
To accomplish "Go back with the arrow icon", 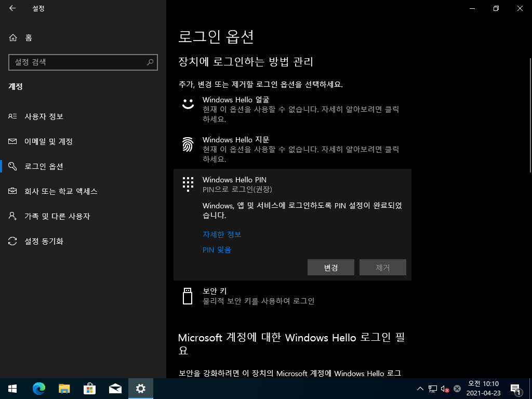I will pos(12,8).
